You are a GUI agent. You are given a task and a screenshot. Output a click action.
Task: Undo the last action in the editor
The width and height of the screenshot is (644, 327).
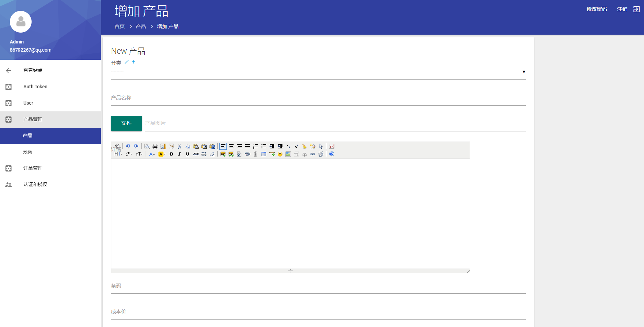[x=128, y=146]
